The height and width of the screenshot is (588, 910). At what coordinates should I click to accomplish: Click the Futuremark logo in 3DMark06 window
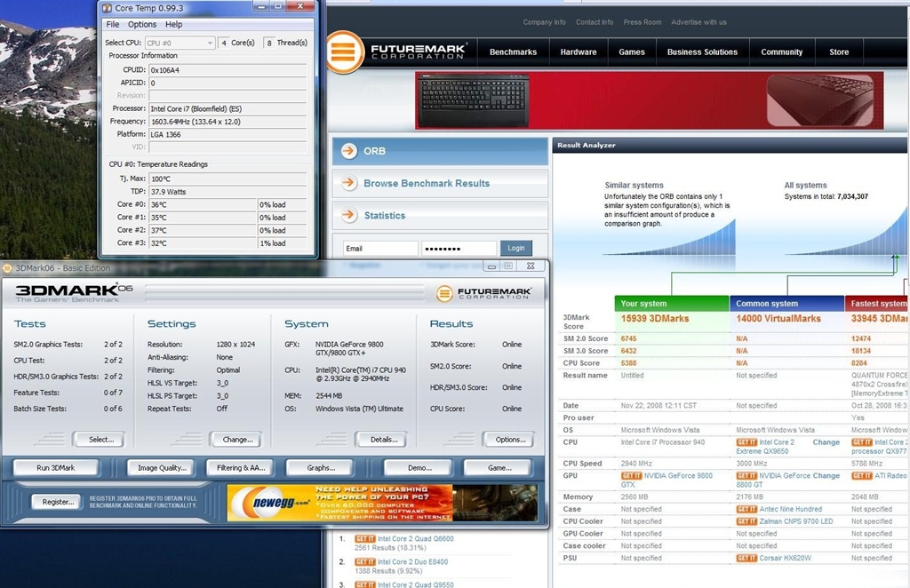tap(483, 293)
